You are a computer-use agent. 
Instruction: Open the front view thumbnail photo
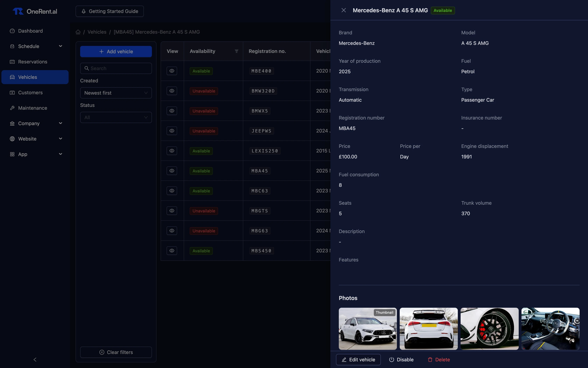(368, 329)
